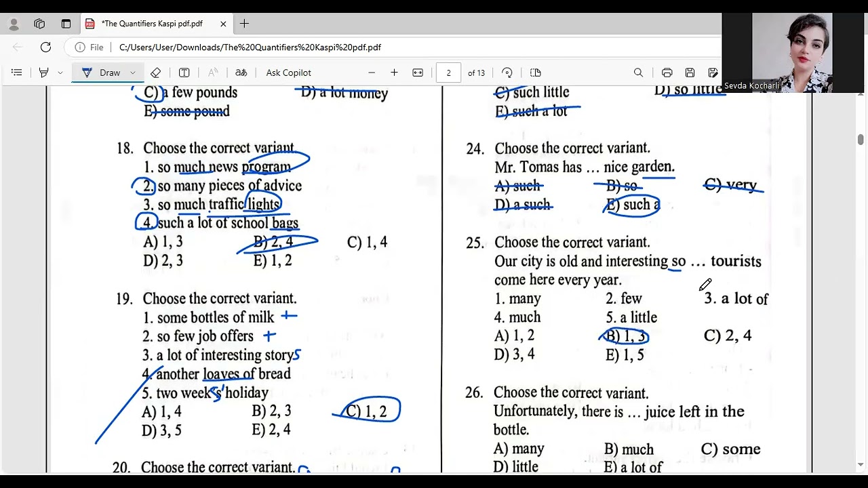Open Ask Copilot
868x488 pixels.
pyautogui.click(x=288, y=73)
